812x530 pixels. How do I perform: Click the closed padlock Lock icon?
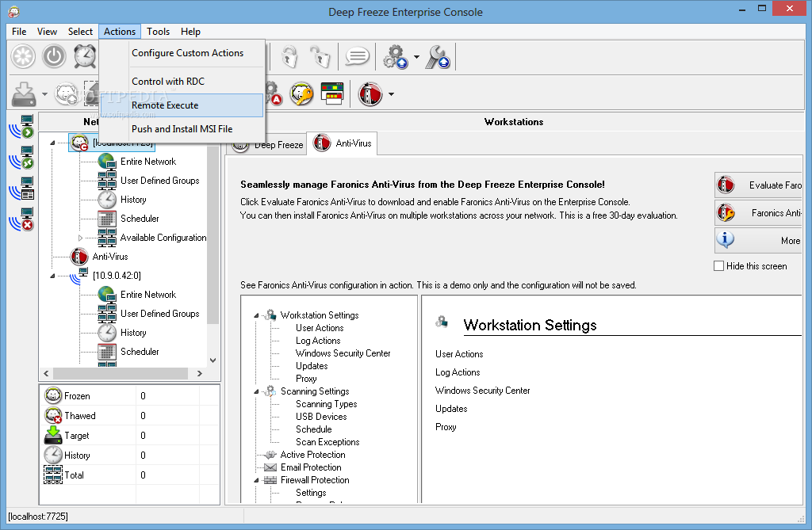[289, 56]
